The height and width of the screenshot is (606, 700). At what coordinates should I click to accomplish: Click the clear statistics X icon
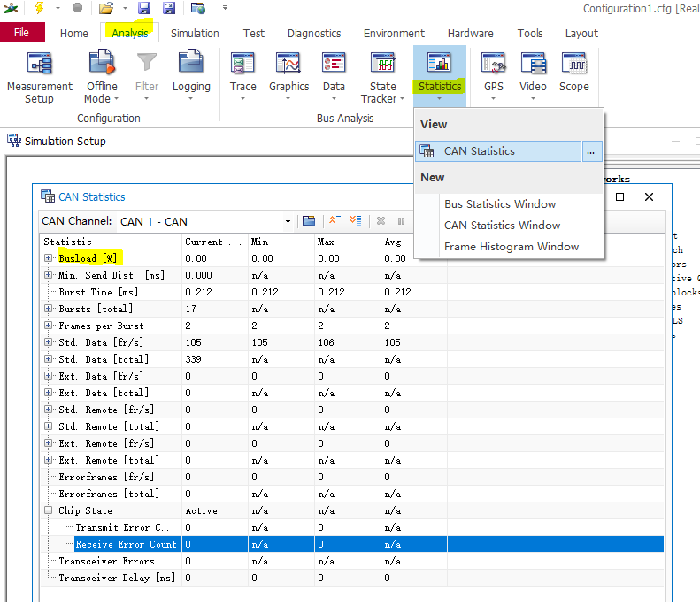(x=381, y=221)
